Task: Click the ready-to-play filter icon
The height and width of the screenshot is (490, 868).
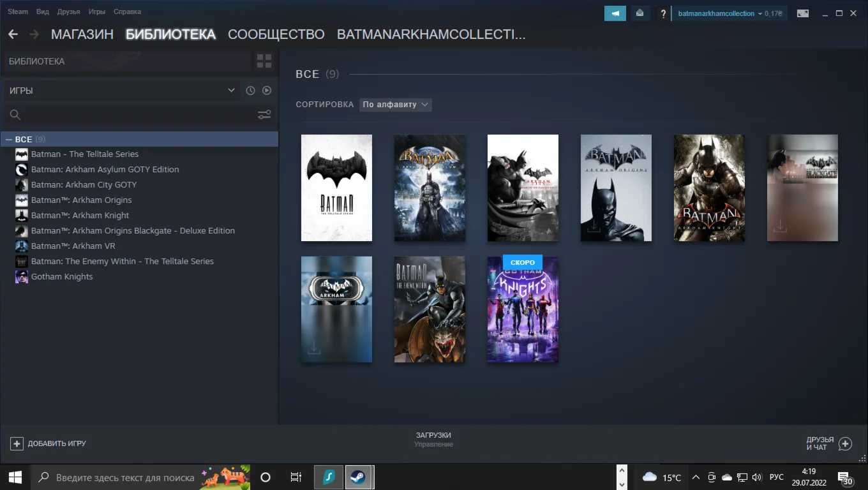Action: click(267, 91)
